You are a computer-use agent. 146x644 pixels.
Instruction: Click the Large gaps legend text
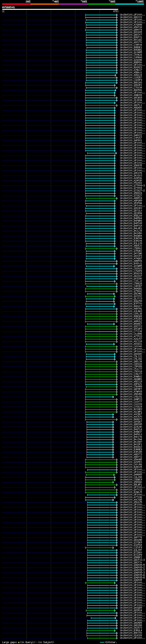point(28,642)
